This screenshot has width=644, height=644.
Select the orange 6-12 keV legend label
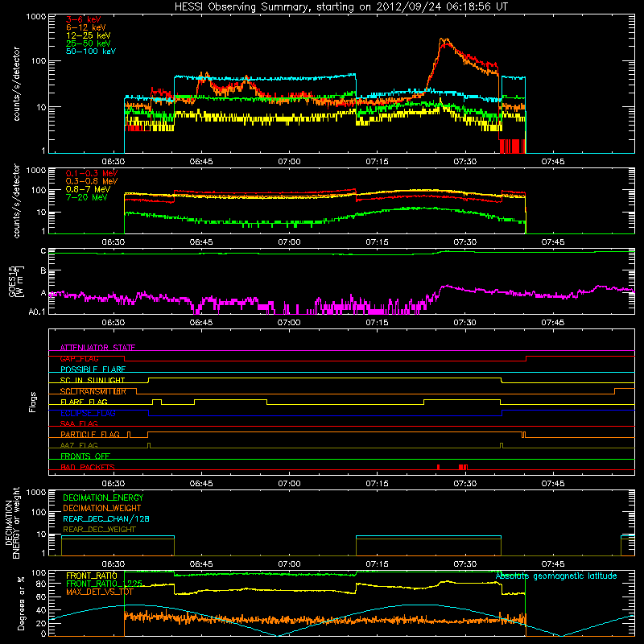(x=86, y=27)
